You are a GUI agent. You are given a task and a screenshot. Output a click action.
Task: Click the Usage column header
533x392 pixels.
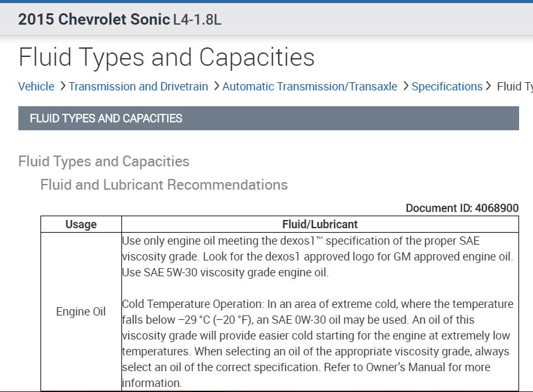click(81, 224)
